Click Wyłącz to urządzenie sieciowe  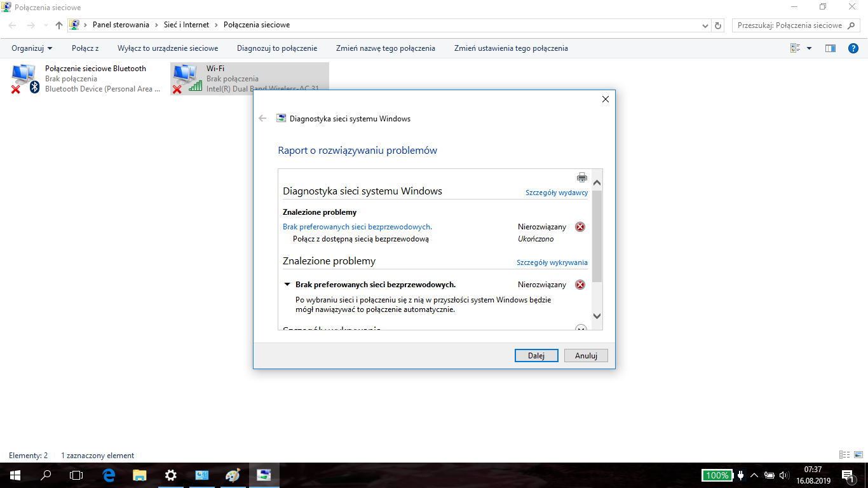pos(168,48)
